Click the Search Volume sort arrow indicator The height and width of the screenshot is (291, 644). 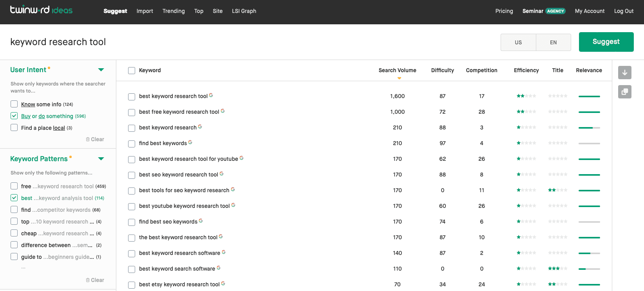[399, 78]
